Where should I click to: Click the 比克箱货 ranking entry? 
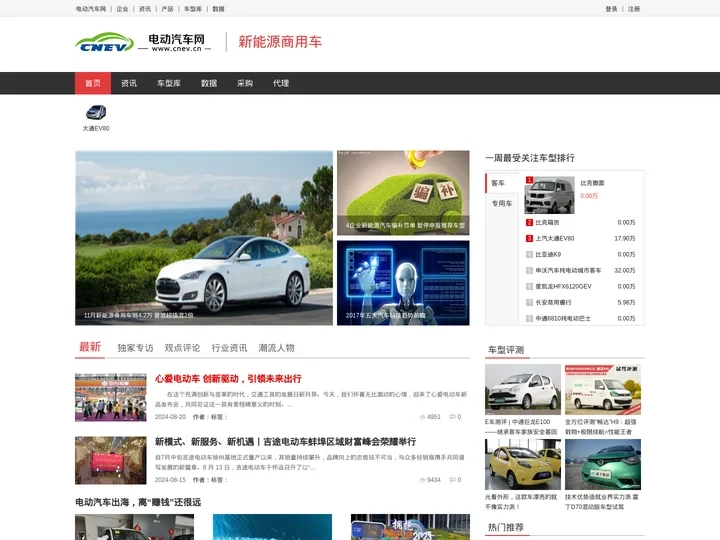(547, 222)
